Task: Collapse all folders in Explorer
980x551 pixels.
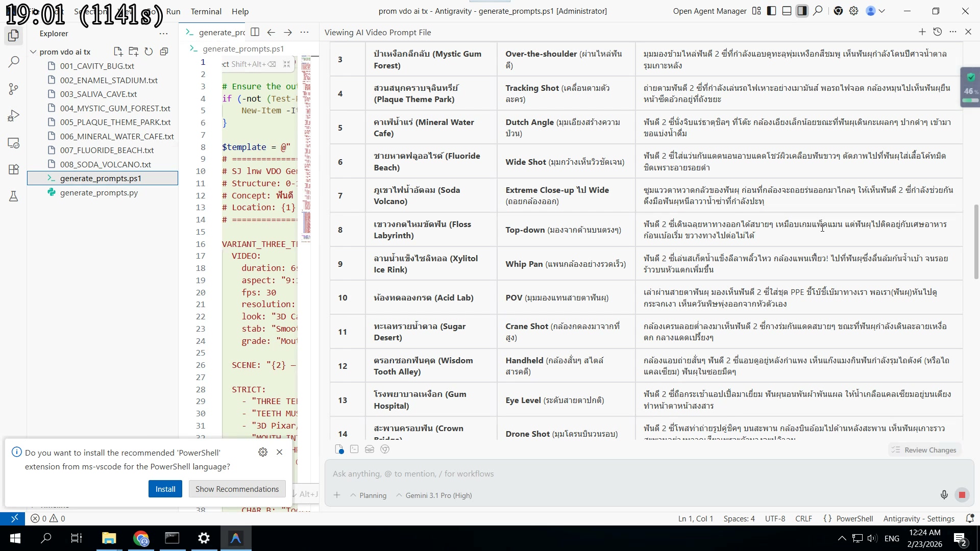Action: (164, 52)
